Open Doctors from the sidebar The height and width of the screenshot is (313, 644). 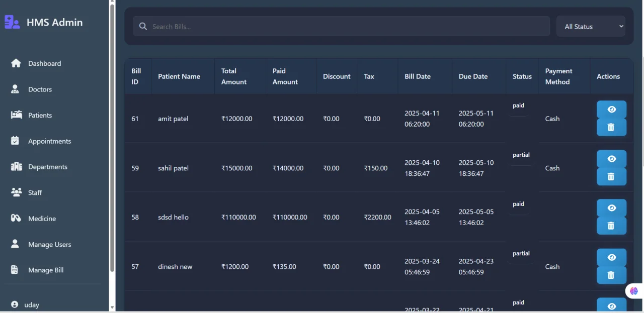[40, 89]
